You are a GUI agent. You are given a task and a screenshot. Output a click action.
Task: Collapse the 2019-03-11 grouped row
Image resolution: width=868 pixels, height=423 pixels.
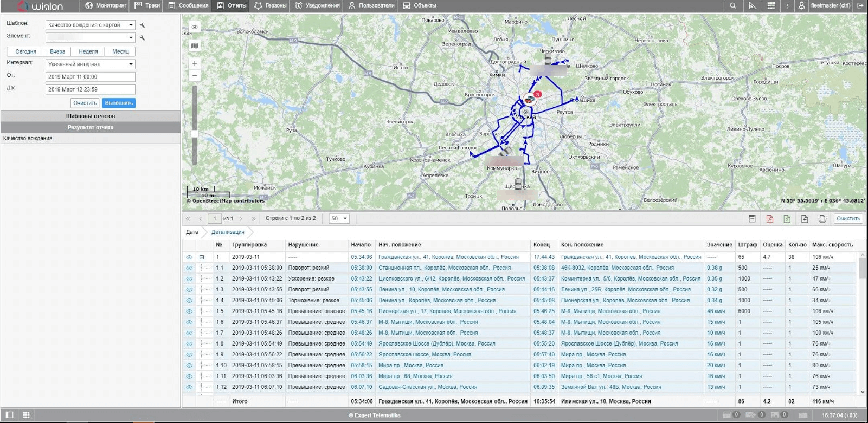point(202,257)
